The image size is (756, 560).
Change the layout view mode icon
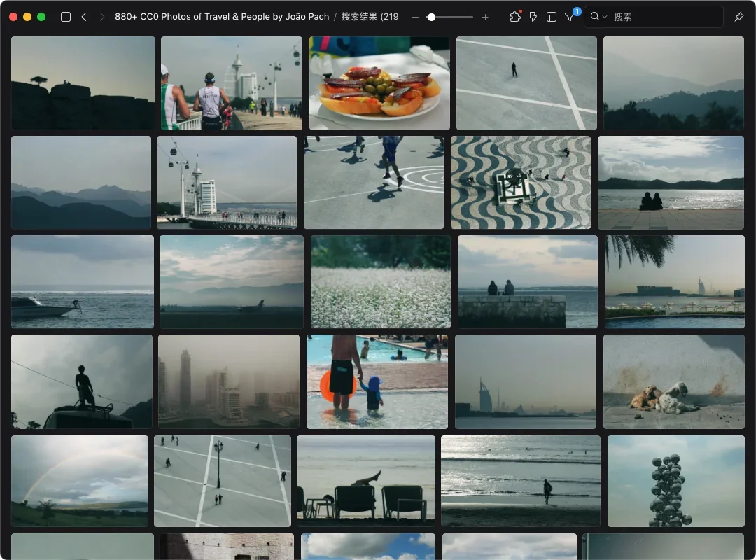click(x=552, y=17)
